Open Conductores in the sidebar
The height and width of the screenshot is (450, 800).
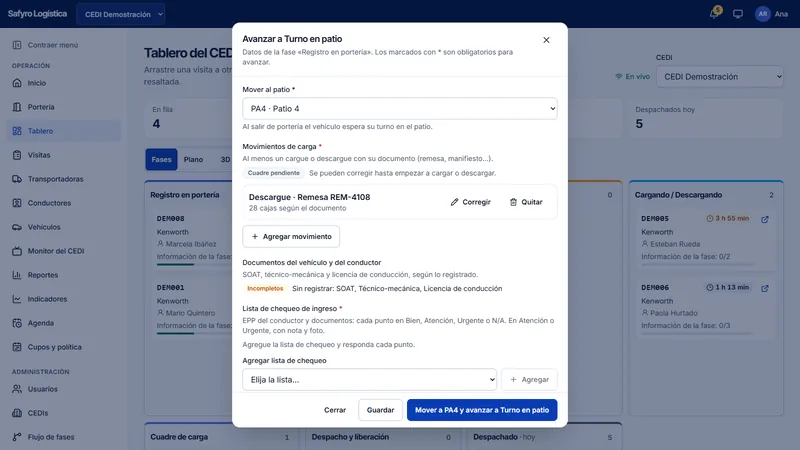tap(63, 203)
